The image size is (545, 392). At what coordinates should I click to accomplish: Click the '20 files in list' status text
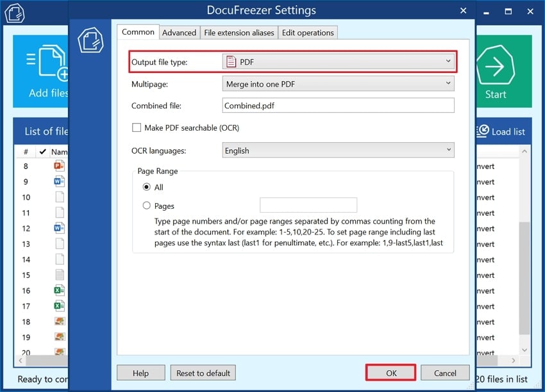click(x=501, y=379)
